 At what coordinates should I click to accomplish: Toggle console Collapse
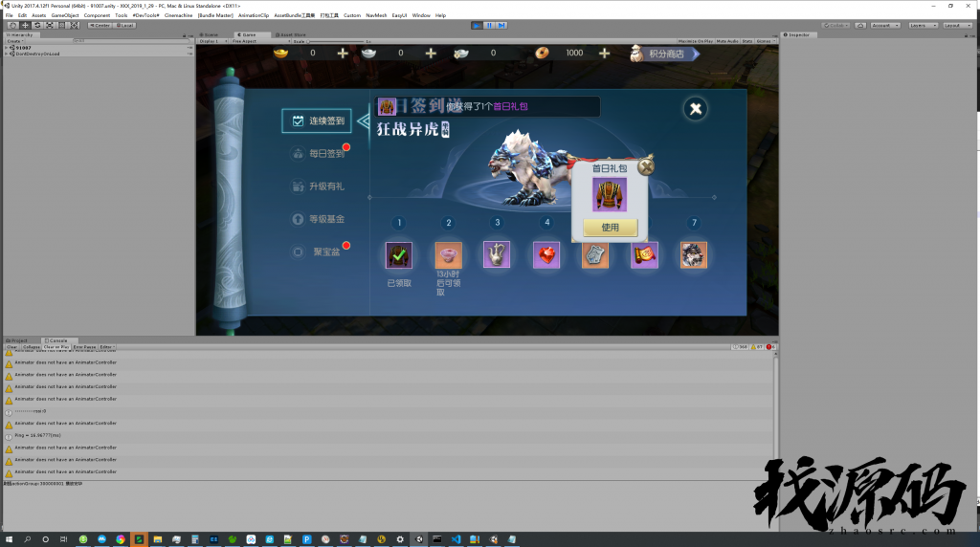[x=32, y=346]
